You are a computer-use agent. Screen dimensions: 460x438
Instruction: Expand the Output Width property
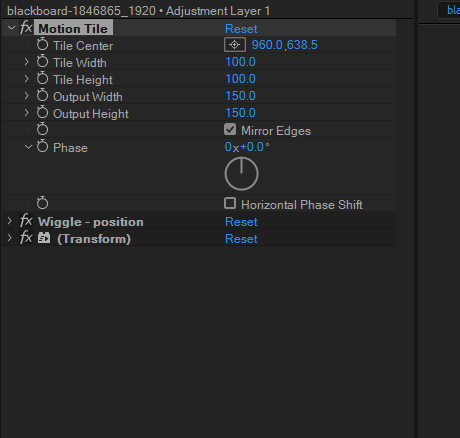point(27,96)
